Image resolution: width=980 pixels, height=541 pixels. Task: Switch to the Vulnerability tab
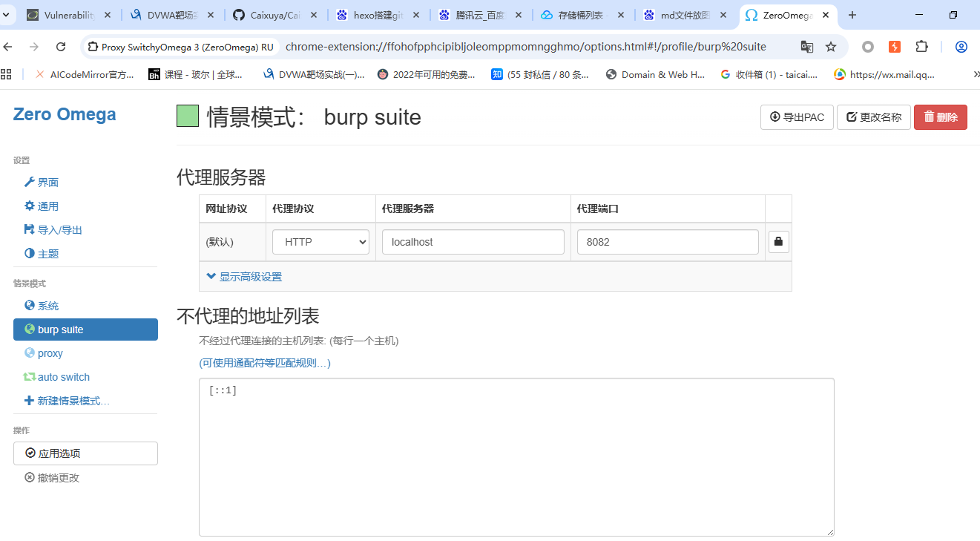point(68,15)
